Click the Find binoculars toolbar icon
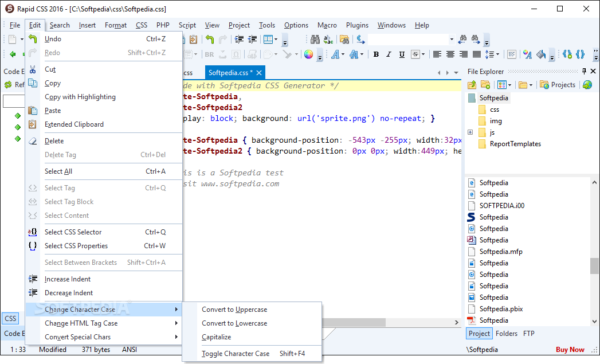The height and width of the screenshot is (364, 600). (315, 39)
